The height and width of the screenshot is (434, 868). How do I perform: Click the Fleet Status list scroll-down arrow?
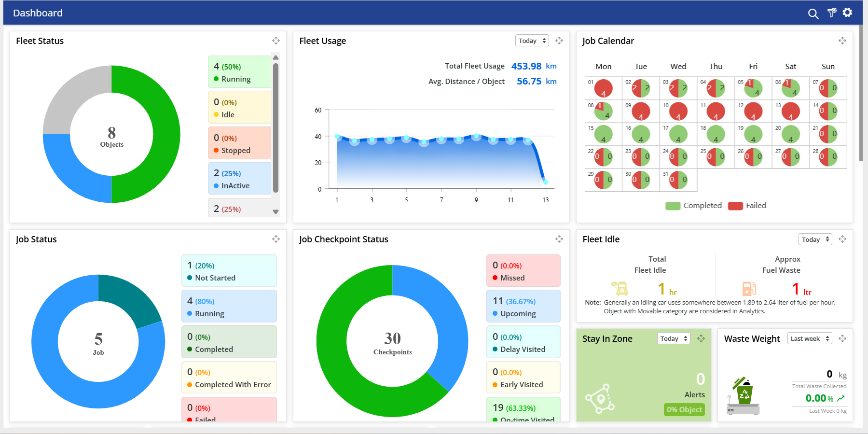tap(276, 212)
